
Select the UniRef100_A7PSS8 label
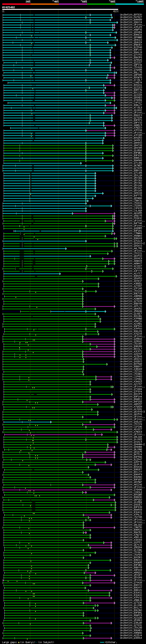tap(131, 130)
